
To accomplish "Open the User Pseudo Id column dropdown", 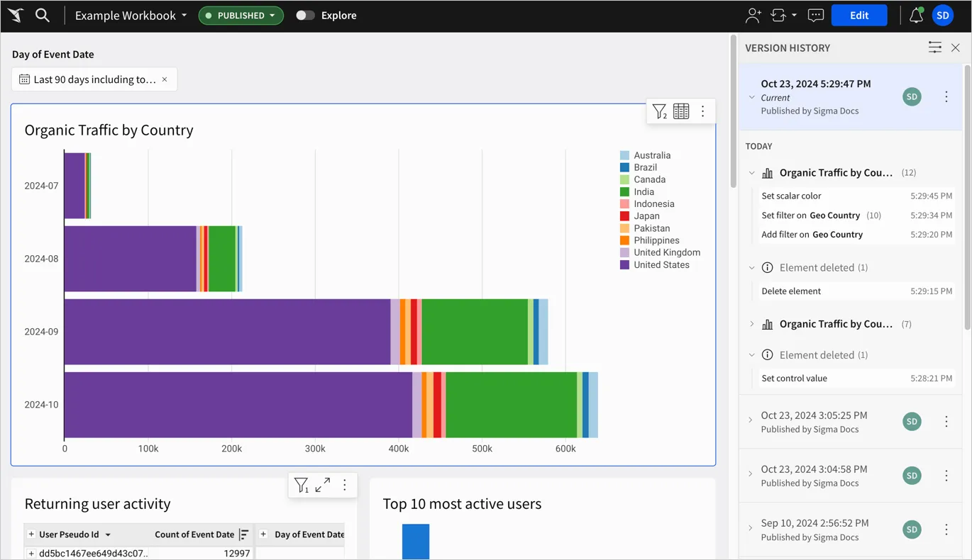I will coord(108,534).
